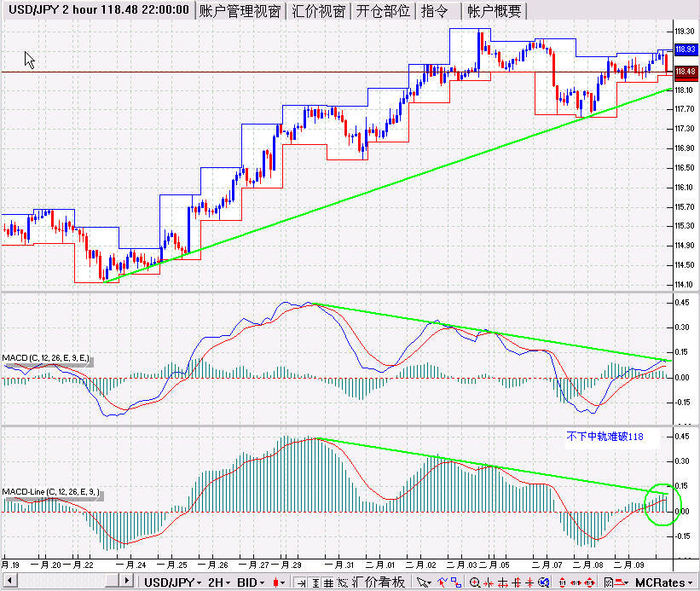Screen dimensions: 700x591
Task: Click the vertical 1:1 scale icon
Action: [563, 582]
